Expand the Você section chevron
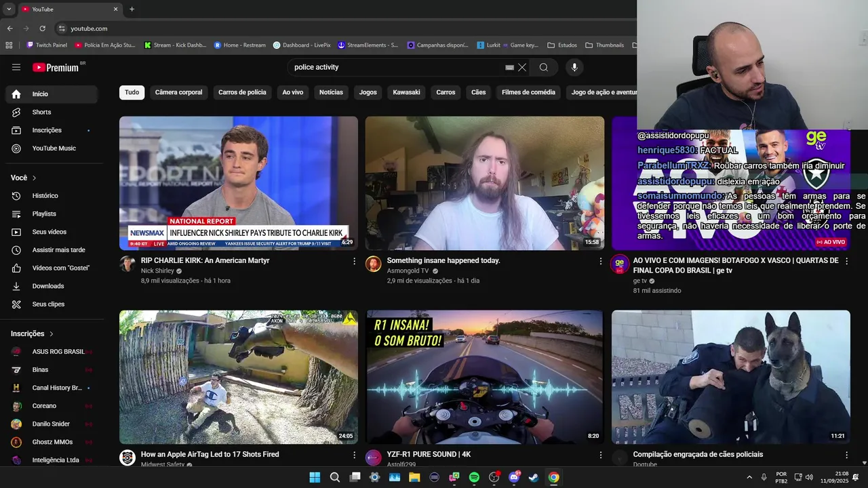This screenshot has width=868, height=488. [x=34, y=178]
